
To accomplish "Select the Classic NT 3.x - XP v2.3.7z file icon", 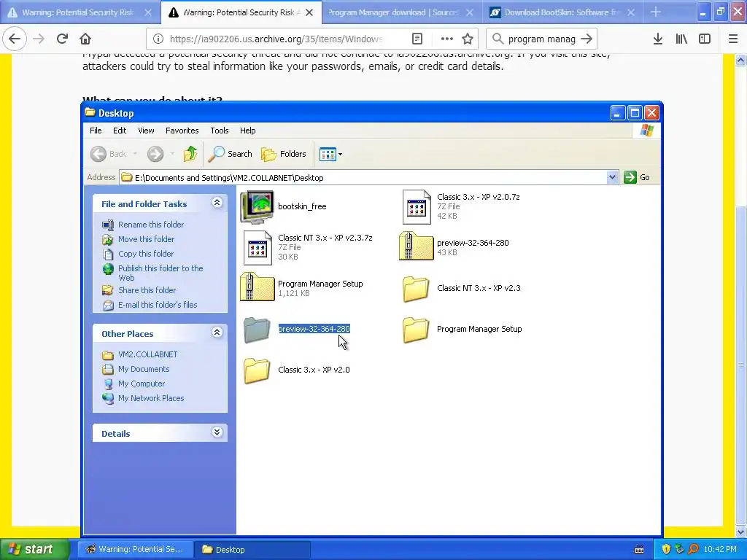I will coord(258,248).
